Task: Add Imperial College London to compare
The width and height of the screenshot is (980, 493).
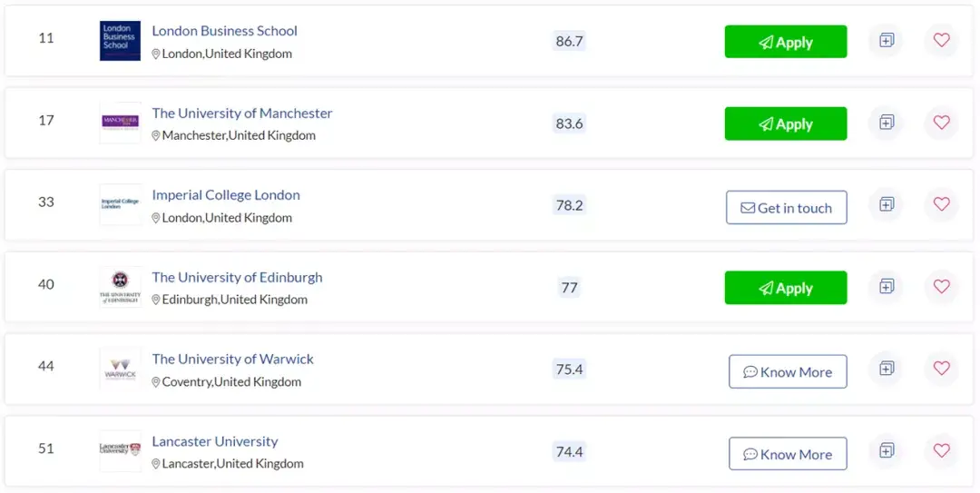Action: coord(887,204)
